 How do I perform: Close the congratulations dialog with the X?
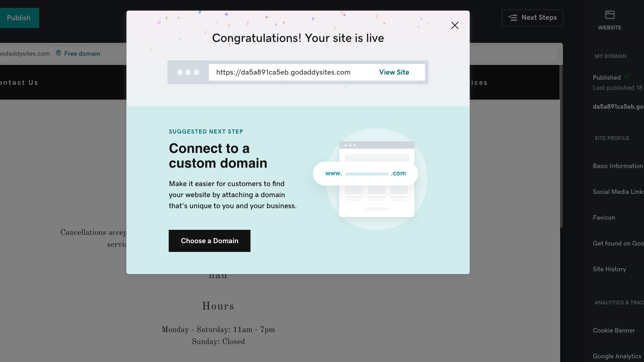pos(455,25)
